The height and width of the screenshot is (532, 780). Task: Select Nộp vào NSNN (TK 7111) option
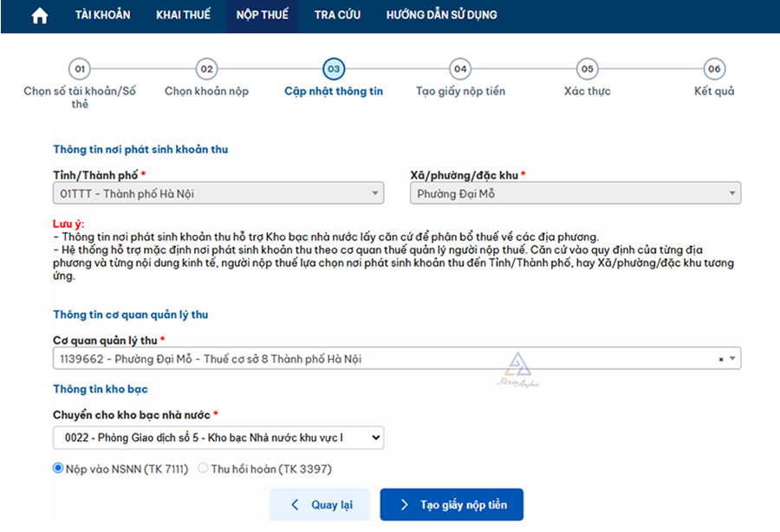59,469
